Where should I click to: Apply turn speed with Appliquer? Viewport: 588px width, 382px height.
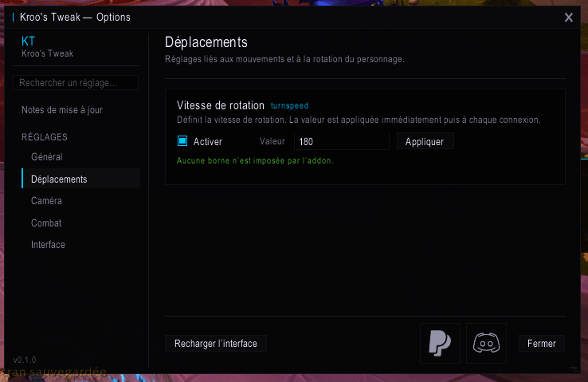point(425,141)
